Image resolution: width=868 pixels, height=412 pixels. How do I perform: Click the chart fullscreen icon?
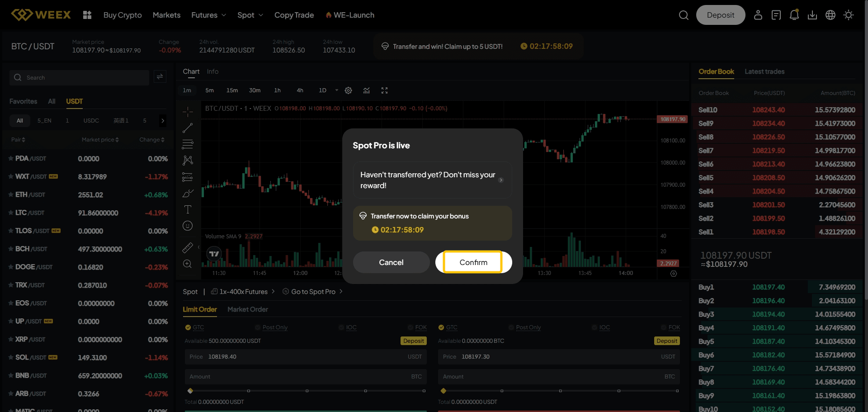(x=384, y=90)
